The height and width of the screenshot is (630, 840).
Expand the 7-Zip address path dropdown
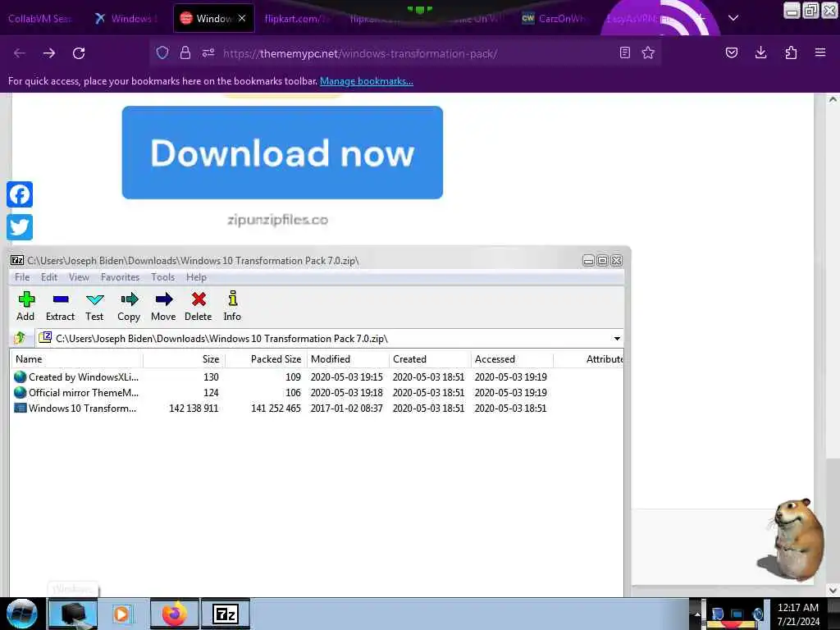[x=617, y=339]
